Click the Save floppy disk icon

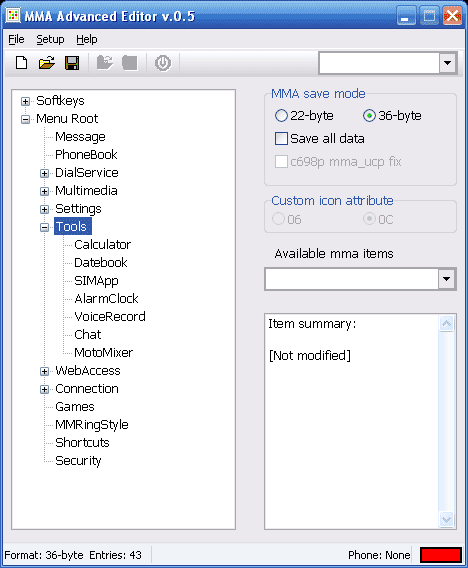click(x=72, y=63)
